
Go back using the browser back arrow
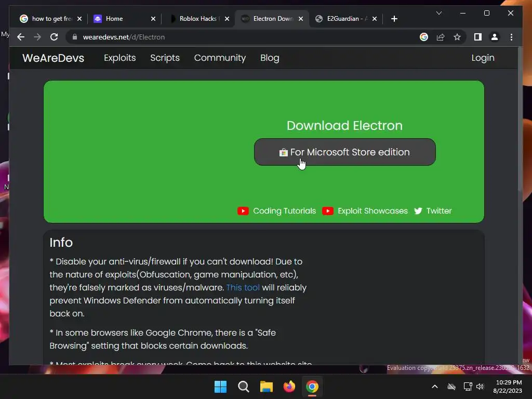21,37
